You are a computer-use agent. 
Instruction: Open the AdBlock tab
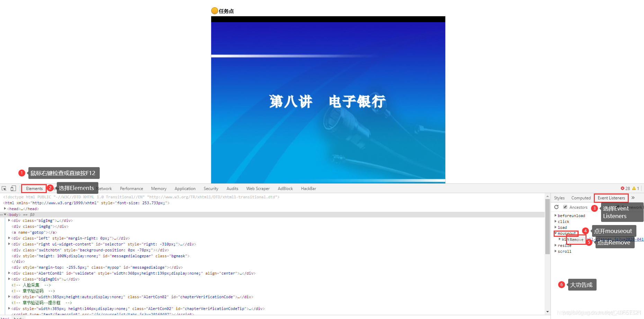coord(285,189)
